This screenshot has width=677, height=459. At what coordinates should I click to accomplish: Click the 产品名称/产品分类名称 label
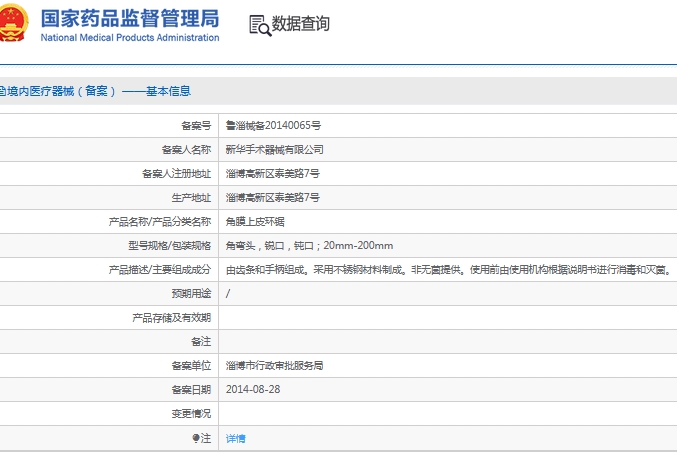[x=160, y=222]
